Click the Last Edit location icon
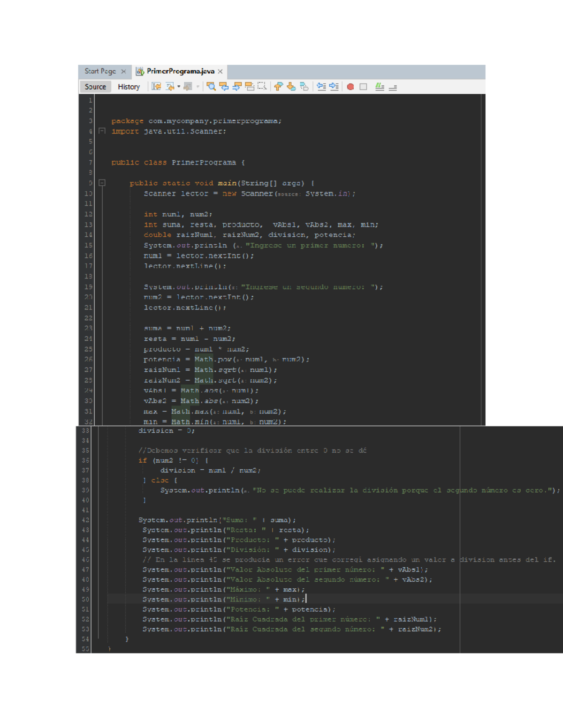 point(156,87)
